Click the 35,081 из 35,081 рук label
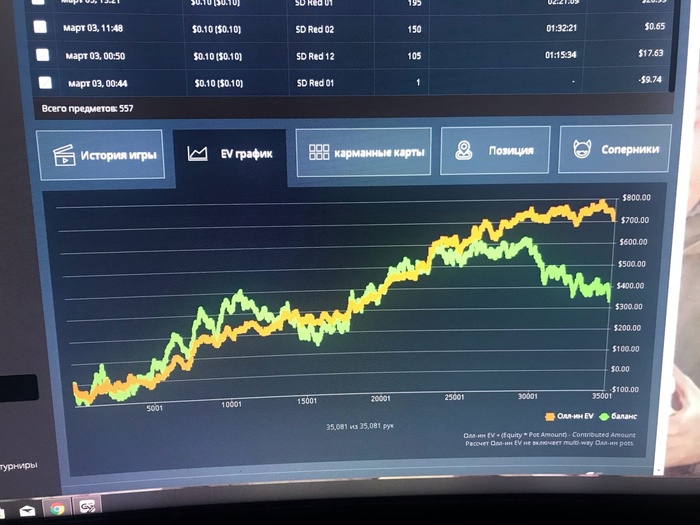The width and height of the screenshot is (700, 525). (360, 426)
